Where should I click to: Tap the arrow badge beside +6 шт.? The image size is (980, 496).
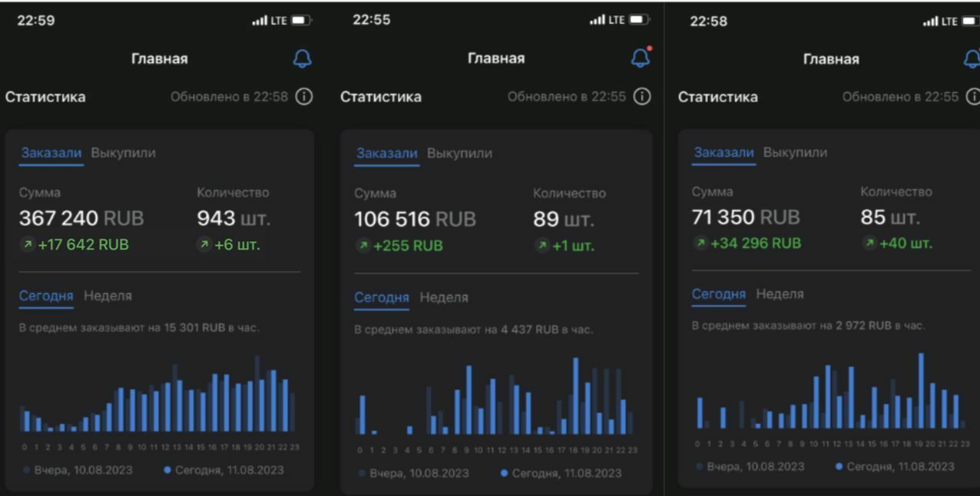[205, 245]
